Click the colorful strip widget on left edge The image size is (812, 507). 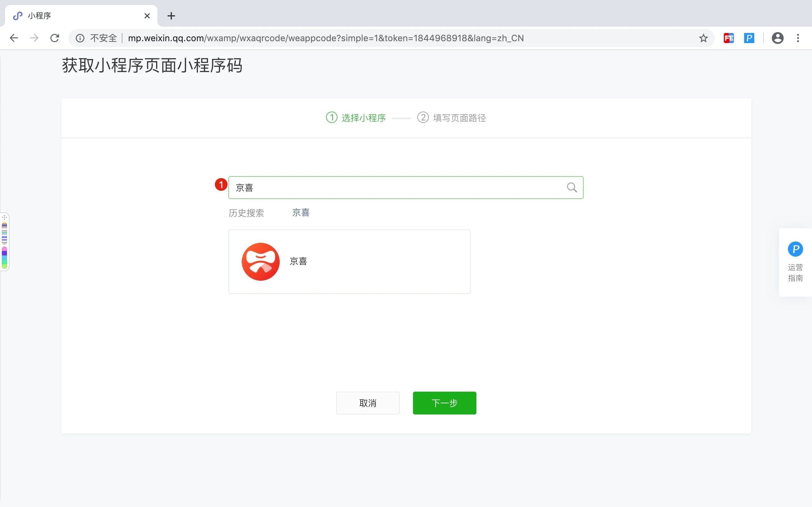[4, 242]
